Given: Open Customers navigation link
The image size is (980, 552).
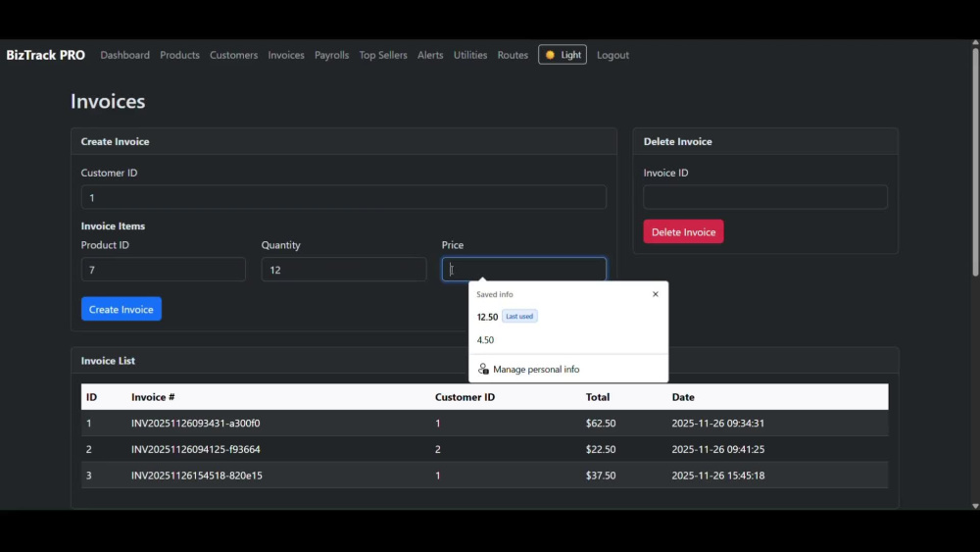Looking at the screenshot, I should [x=234, y=55].
